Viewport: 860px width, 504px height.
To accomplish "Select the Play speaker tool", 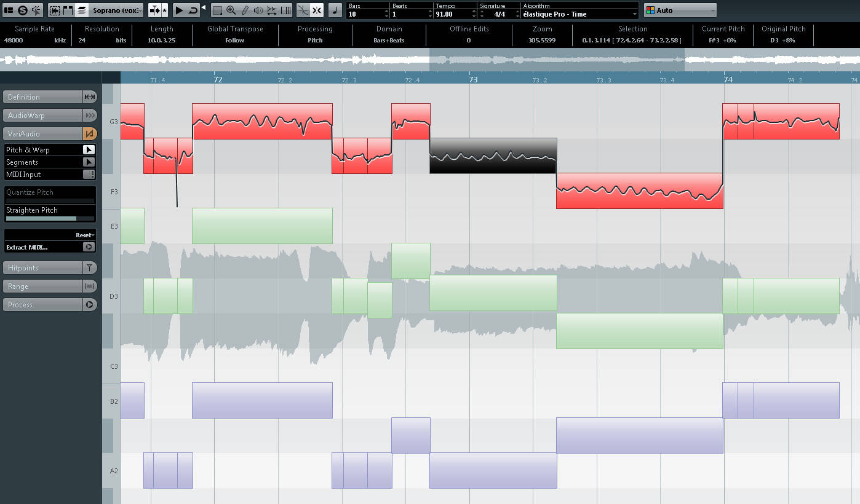I will point(258,10).
